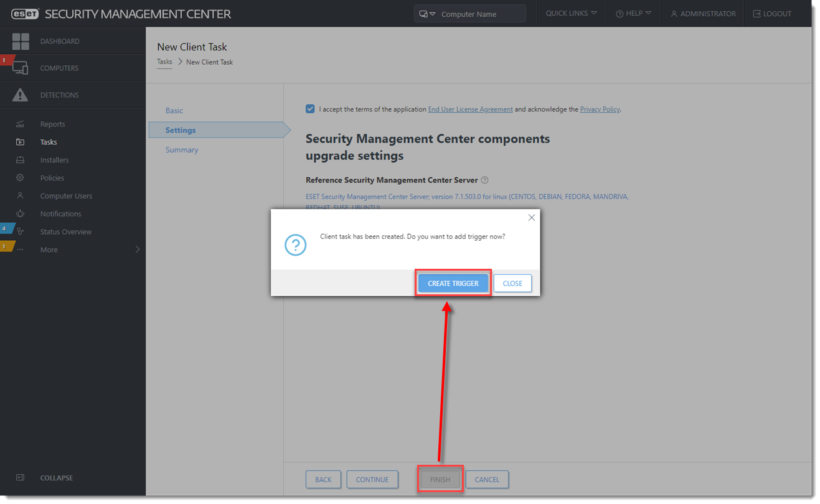Click Reports chart icon in sidebar
820x504 pixels.
(20, 124)
